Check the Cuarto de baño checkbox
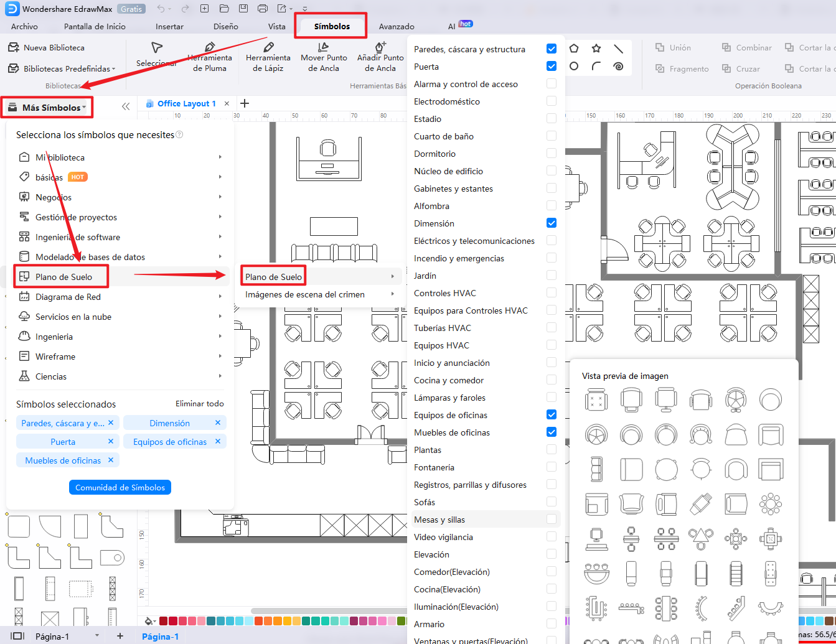836x644 pixels. [x=551, y=136]
